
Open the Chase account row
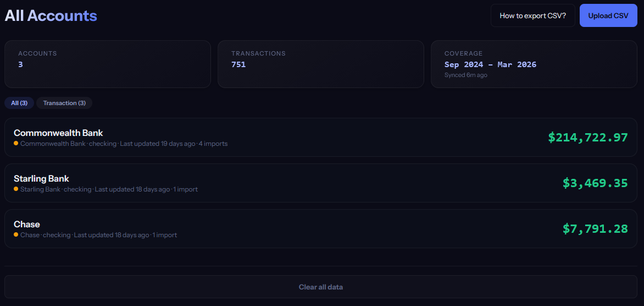tap(275, 229)
